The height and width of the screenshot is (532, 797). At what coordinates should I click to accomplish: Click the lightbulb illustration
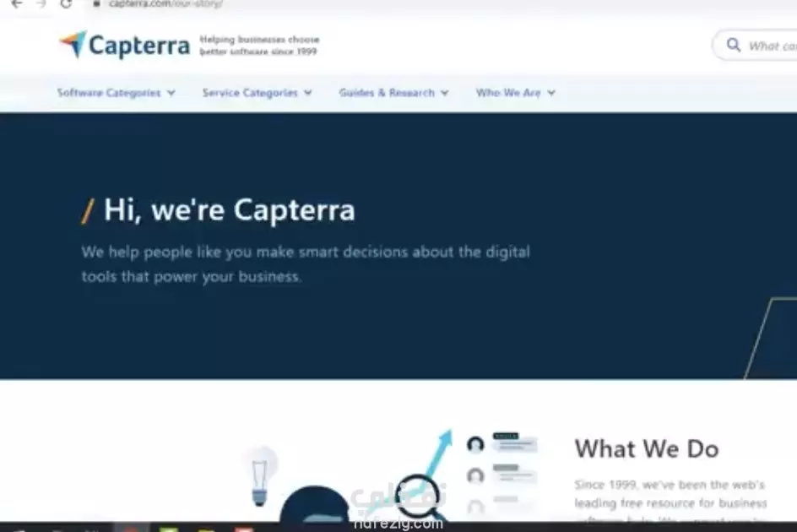[260, 477]
